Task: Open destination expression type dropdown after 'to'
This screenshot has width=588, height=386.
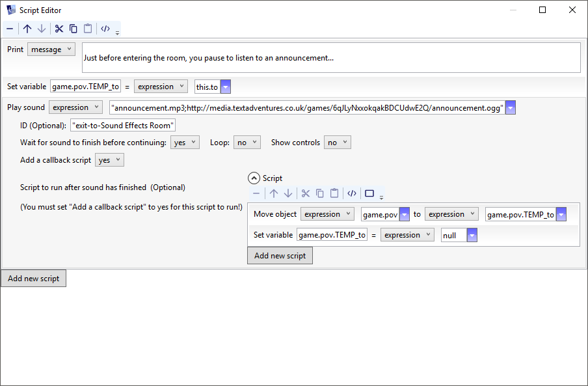Action: (x=451, y=214)
